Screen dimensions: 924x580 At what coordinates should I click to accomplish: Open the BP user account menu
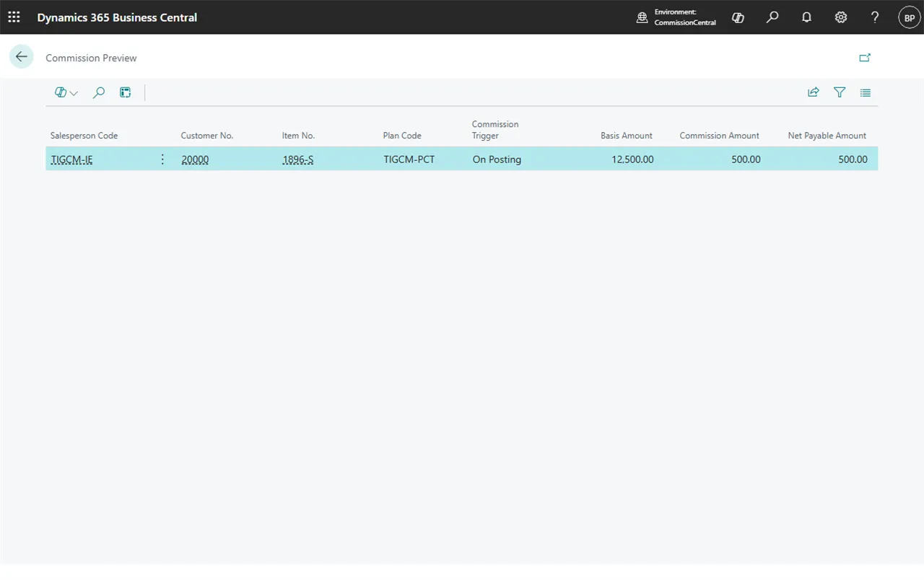910,17
